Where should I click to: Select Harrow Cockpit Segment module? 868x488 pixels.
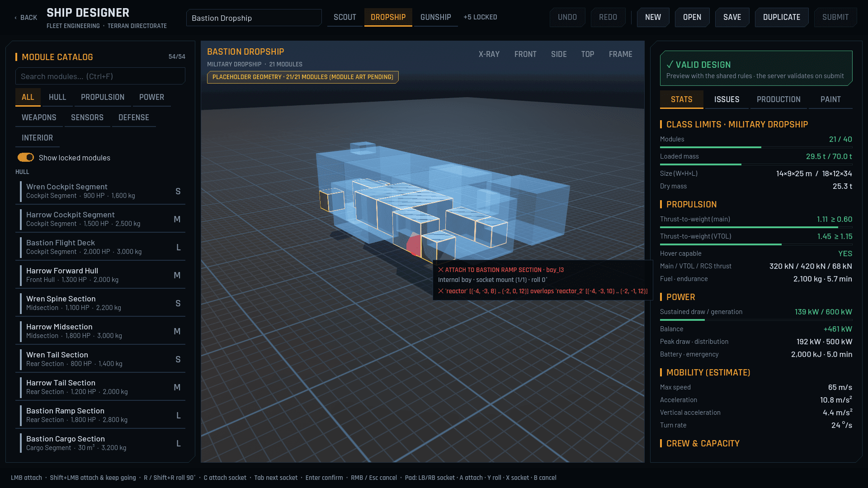pyautogui.click(x=100, y=219)
